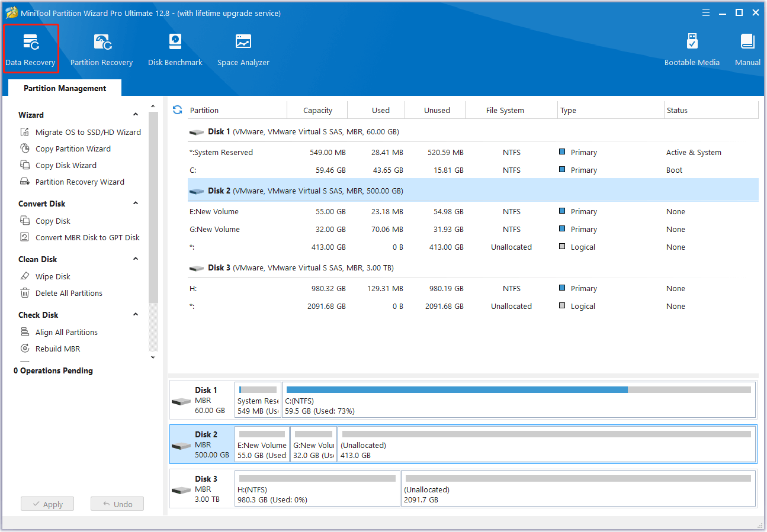767x532 pixels.
Task: Click the Boot status cell
Action: [674, 170]
